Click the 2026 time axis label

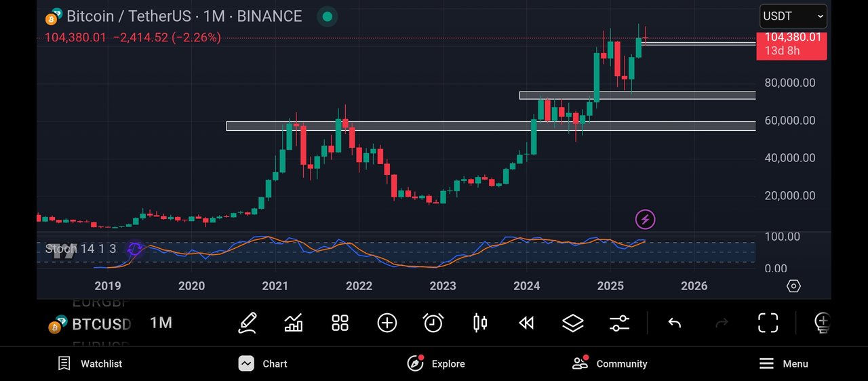click(x=694, y=286)
